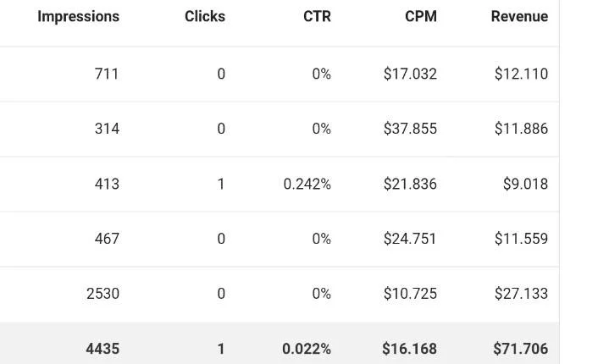This screenshot has height=364, width=598.
Task: Select the $37.855 CPM value
Action: coord(410,129)
